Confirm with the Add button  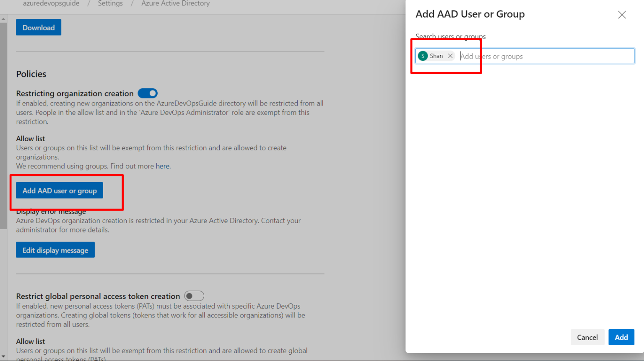[621, 337]
